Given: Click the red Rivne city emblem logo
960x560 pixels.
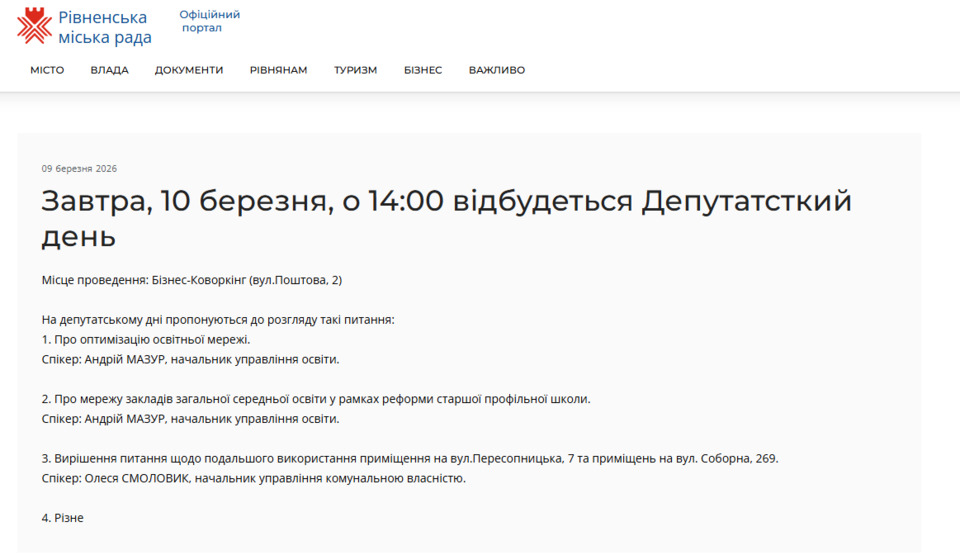Looking at the screenshot, I should (34, 26).
